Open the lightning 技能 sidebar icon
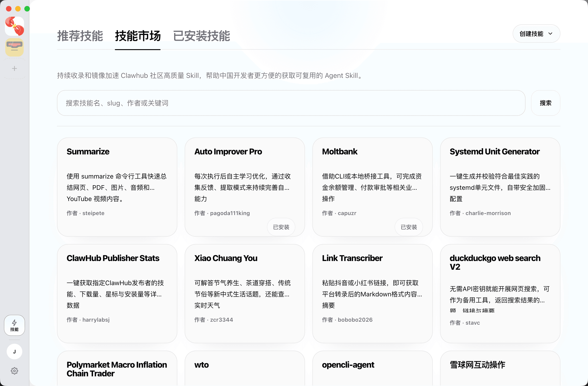The image size is (588, 386). click(14, 325)
